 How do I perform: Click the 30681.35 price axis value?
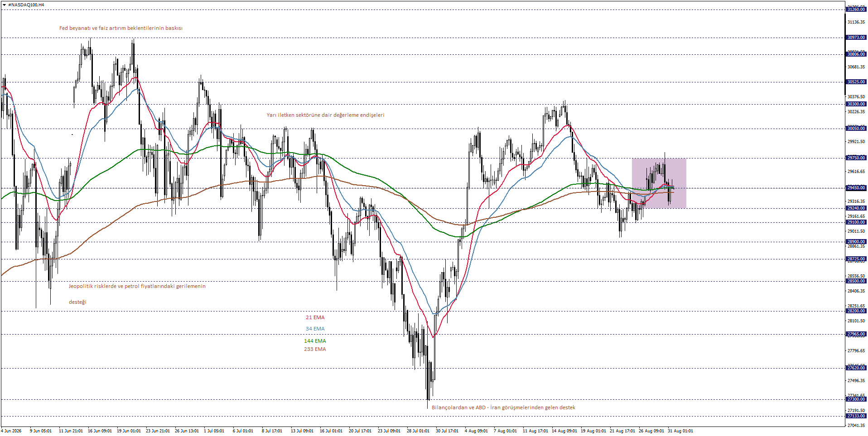click(856, 67)
